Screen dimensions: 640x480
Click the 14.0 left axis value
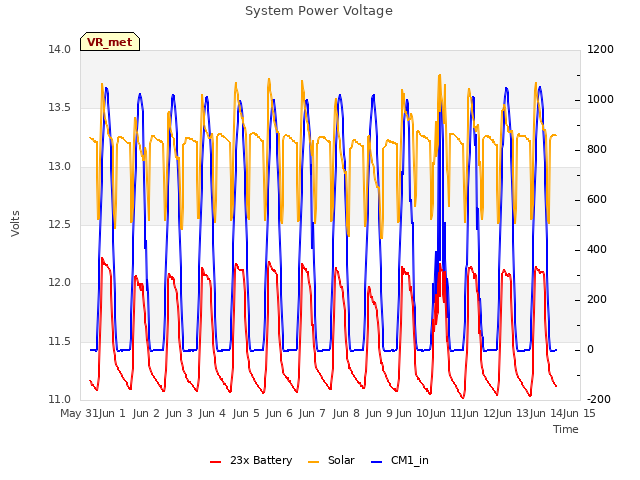tap(60, 50)
